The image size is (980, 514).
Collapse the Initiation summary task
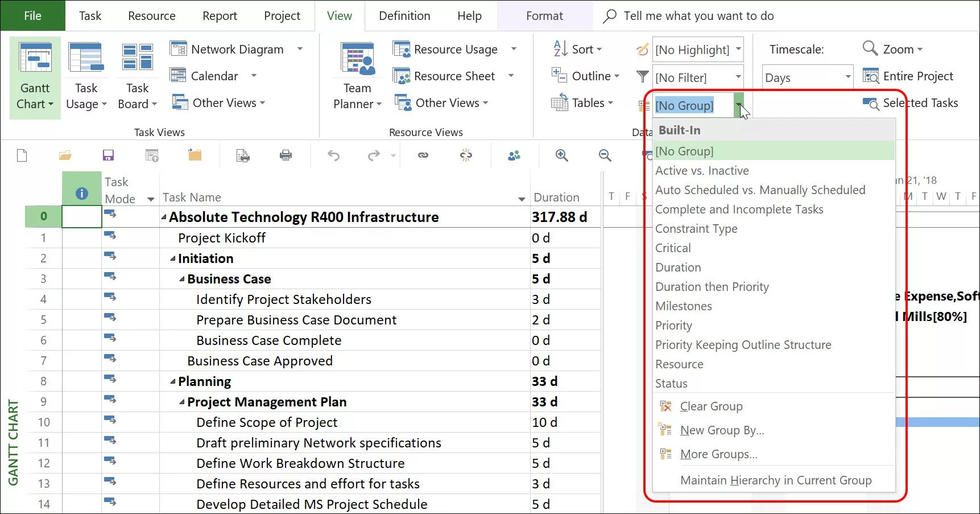(173, 259)
